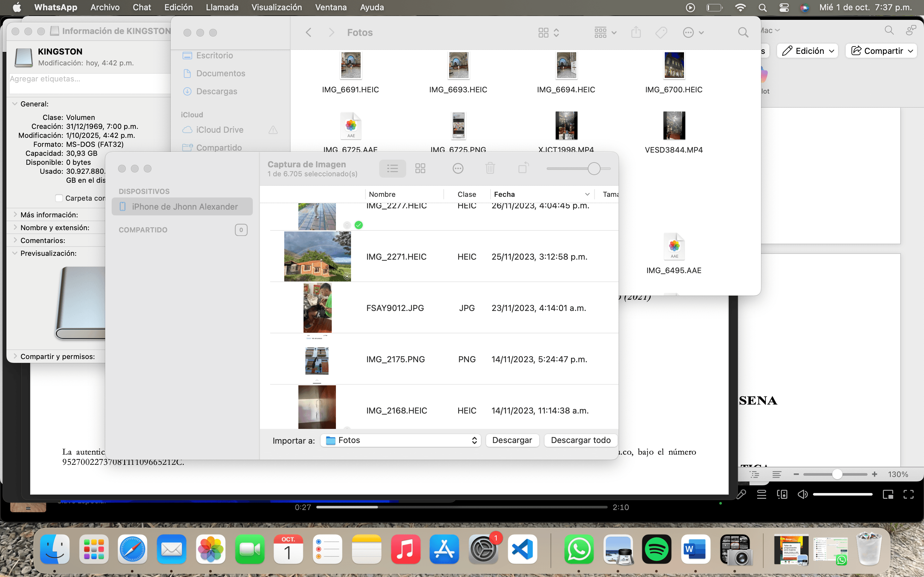Click the rotate icon in Image Capture
This screenshot has width=924, height=577.
point(523,168)
